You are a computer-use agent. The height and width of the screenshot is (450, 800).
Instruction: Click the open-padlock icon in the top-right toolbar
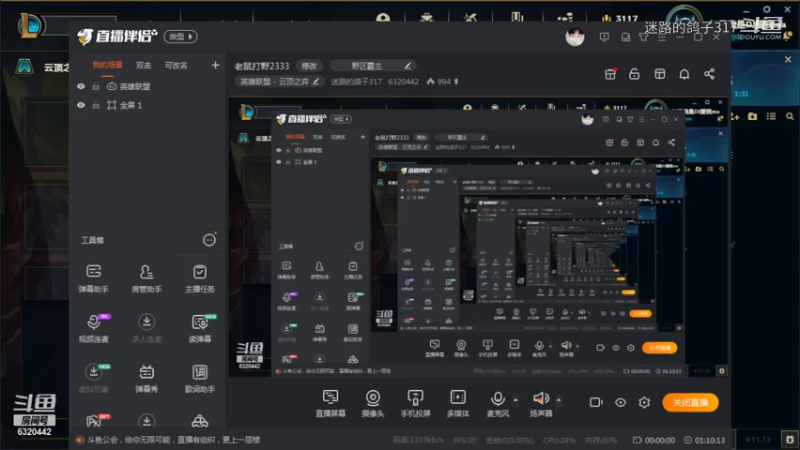[x=634, y=74]
